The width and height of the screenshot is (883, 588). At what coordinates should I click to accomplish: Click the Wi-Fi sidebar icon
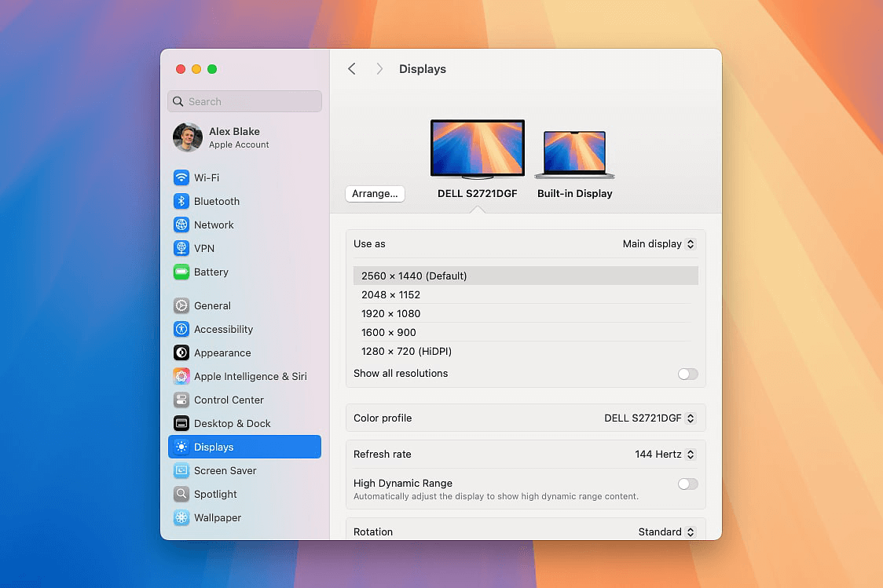(x=181, y=177)
